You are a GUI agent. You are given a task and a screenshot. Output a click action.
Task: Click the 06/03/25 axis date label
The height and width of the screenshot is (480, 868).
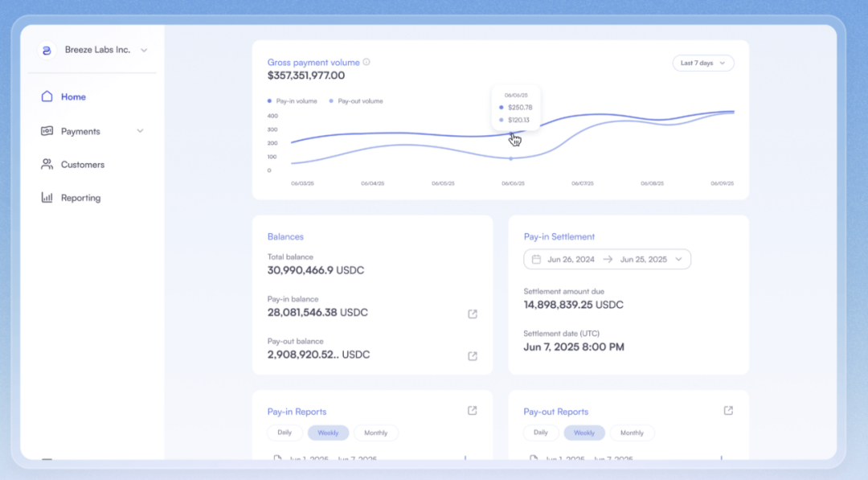[x=302, y=183]
